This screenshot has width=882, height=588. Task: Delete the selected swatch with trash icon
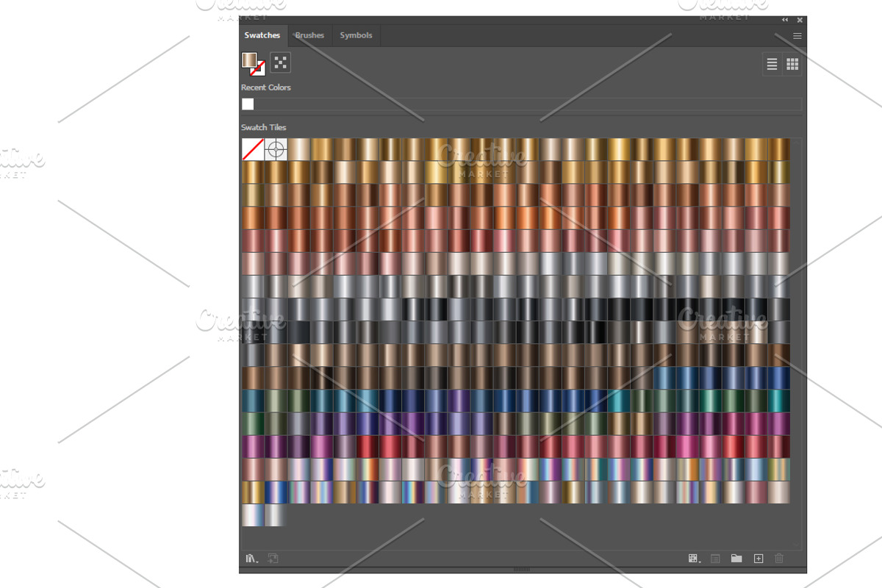(x=779, y=559)
